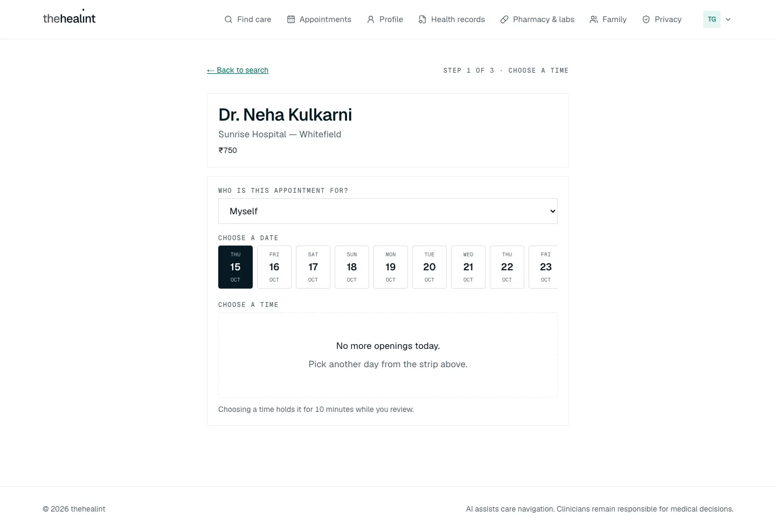The width and height of the screenshot is (776, 532).
Task: Click the ₹750 fee text
Action: coord(227,150)
